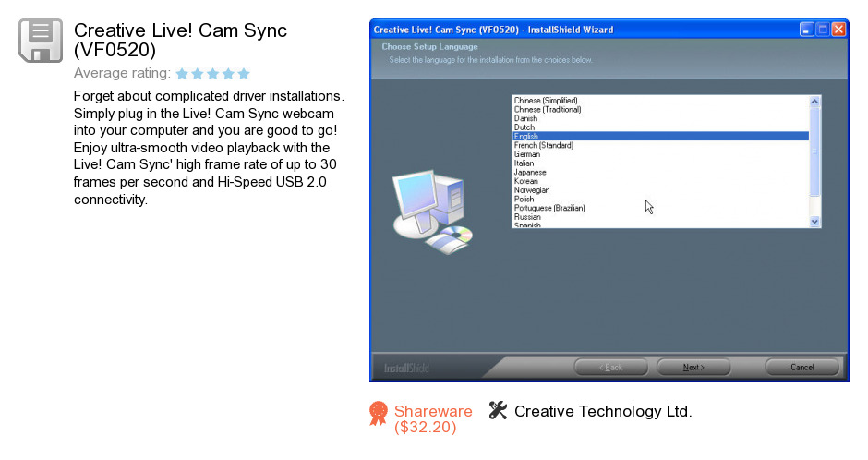
Task: Click the Choose Setup Language heading
Action: tap(429, 47)
